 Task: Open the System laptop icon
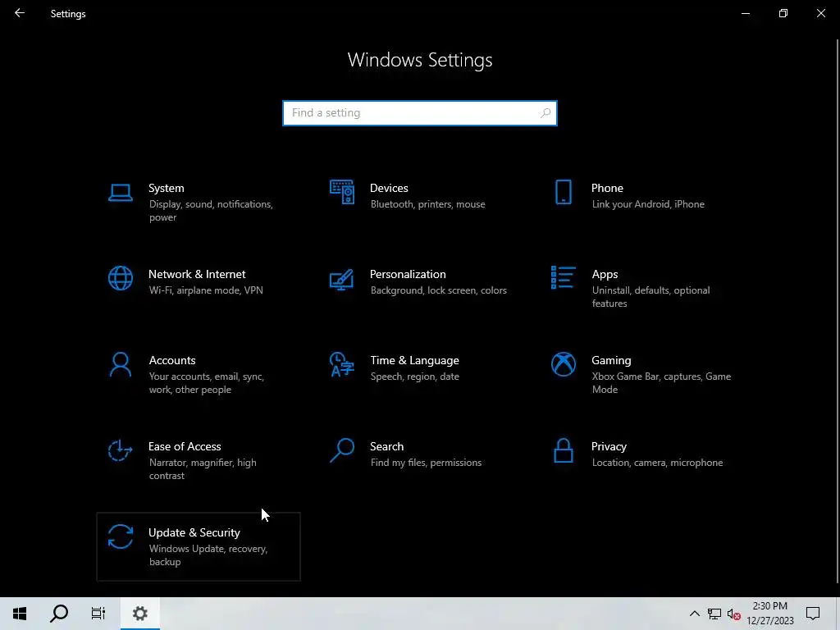120,192
